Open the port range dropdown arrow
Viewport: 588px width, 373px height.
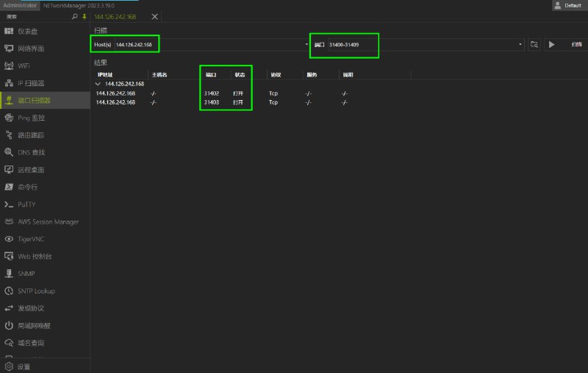[x=520, y=45]
